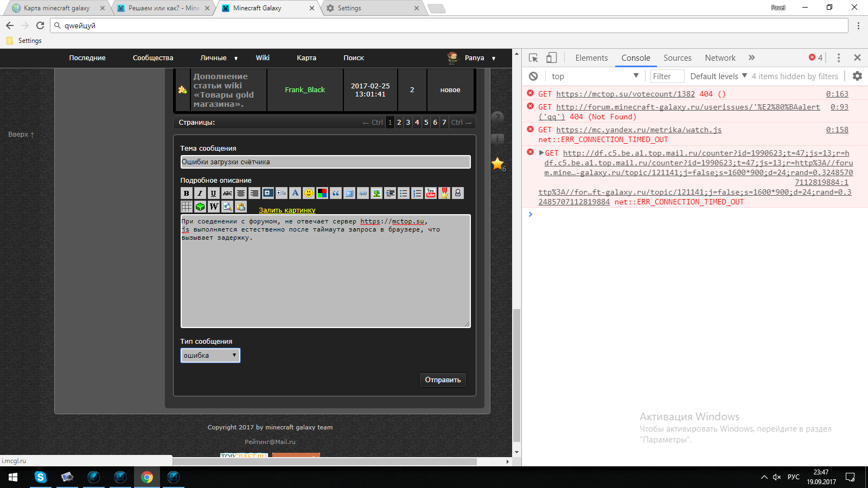Open the console settings gear

[857, 76]
